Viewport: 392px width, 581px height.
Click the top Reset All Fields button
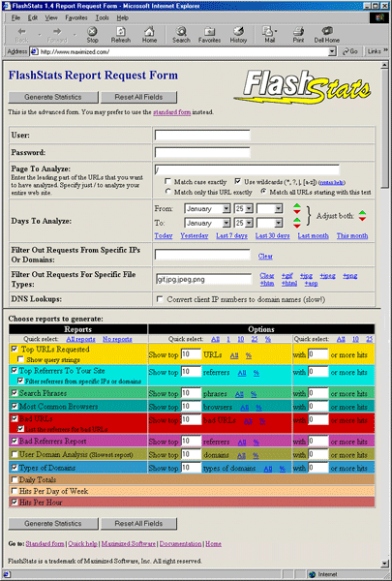(x=138, y=97)
